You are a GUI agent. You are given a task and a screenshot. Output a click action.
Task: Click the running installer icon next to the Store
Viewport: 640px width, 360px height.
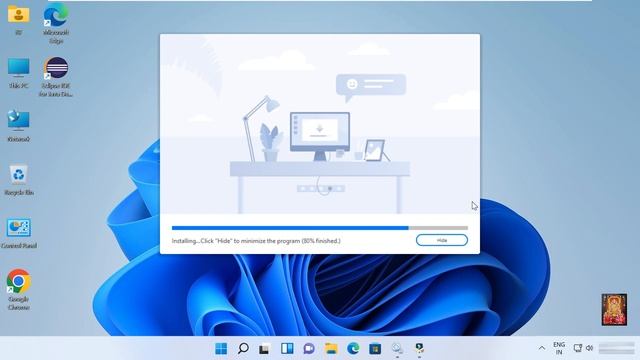point(397,349)
